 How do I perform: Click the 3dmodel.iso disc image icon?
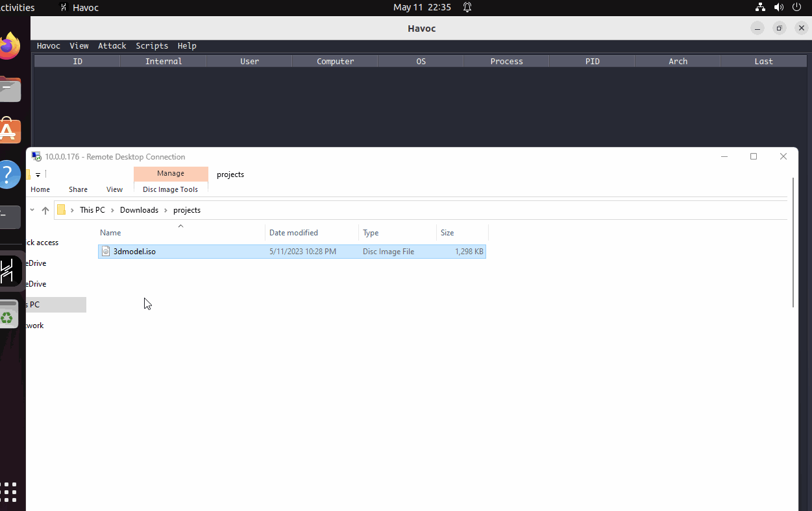pyautogui.click(x=106, y=251)
